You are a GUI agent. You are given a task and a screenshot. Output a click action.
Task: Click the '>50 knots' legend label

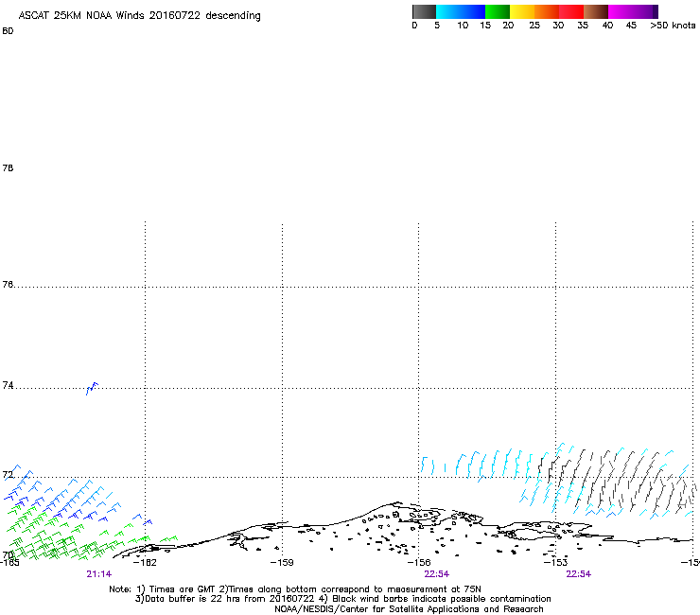pos(673,26)
